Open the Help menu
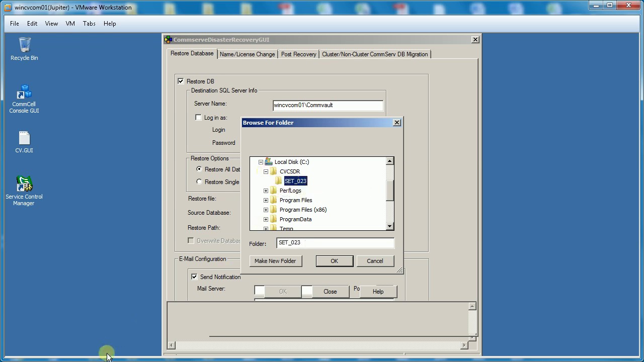 coord(110,24)
